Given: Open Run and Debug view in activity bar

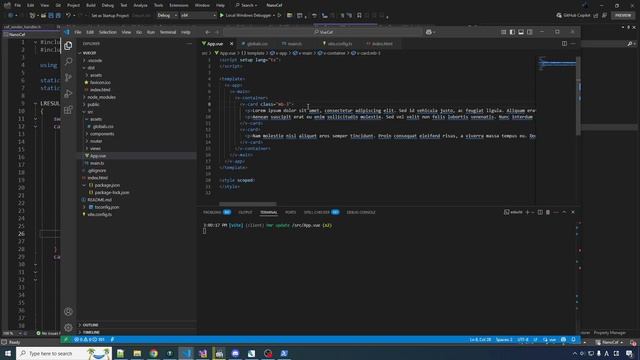Looking at the screenshot, I should click(68, 93).
